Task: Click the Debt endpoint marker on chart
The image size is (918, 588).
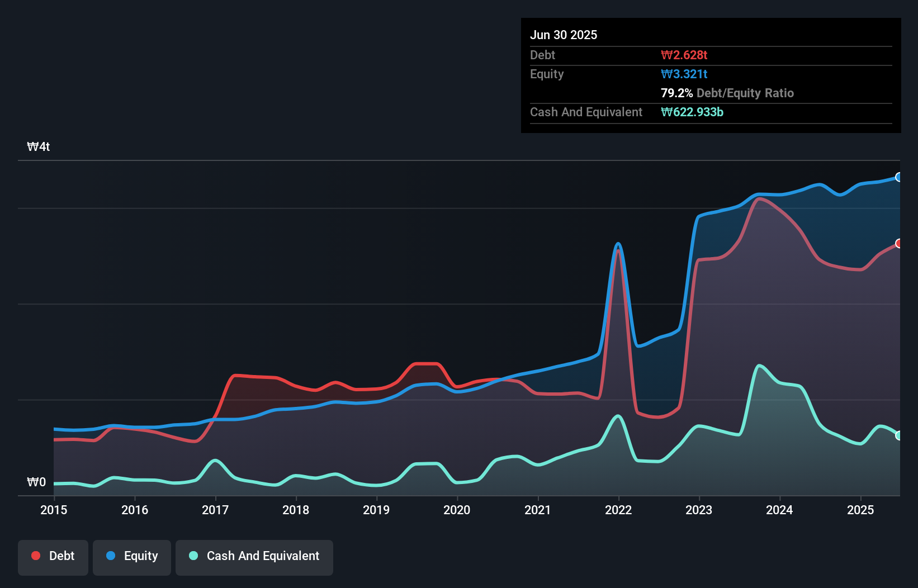Action: (899, 243)
